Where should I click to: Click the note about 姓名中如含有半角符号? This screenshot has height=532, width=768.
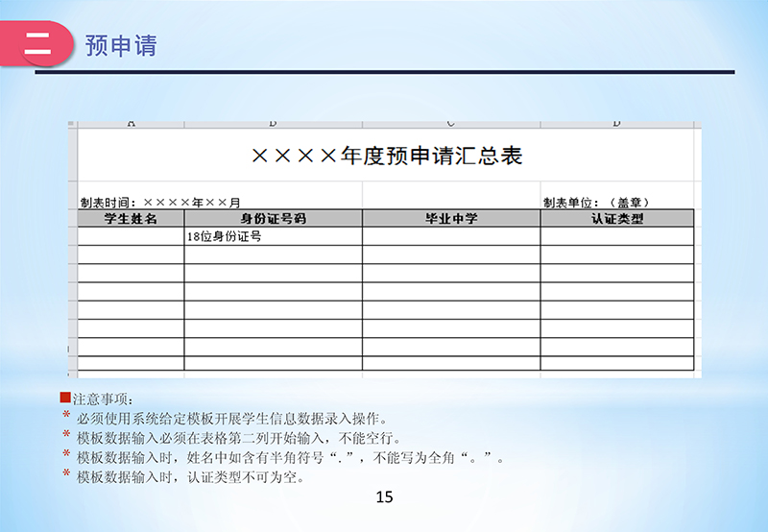tap(290, 457)
